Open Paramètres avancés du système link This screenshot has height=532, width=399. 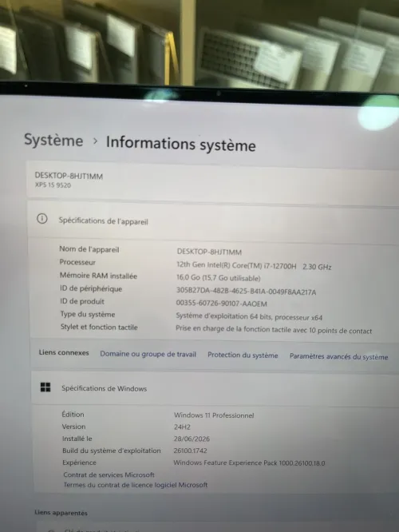[338, 356]
